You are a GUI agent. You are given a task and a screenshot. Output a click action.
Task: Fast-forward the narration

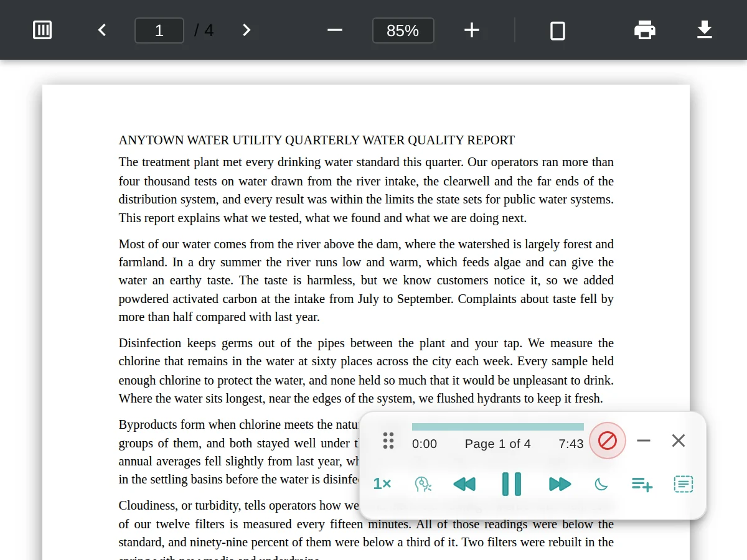(x=560, y=484)
